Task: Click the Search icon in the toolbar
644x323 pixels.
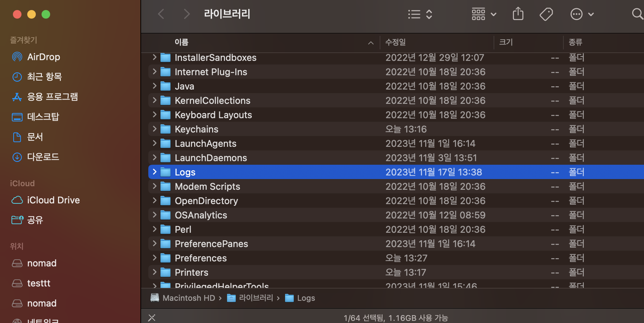Action: [x=637, y=14]
